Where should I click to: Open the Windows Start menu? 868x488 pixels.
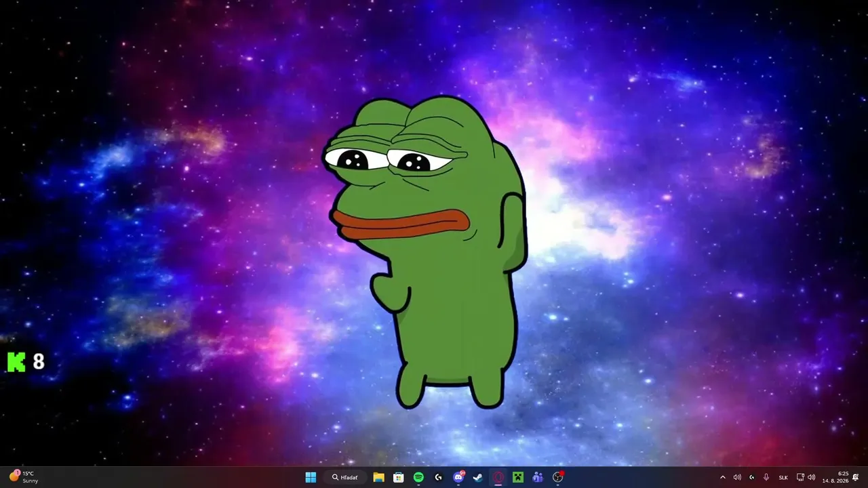[311, 477]
